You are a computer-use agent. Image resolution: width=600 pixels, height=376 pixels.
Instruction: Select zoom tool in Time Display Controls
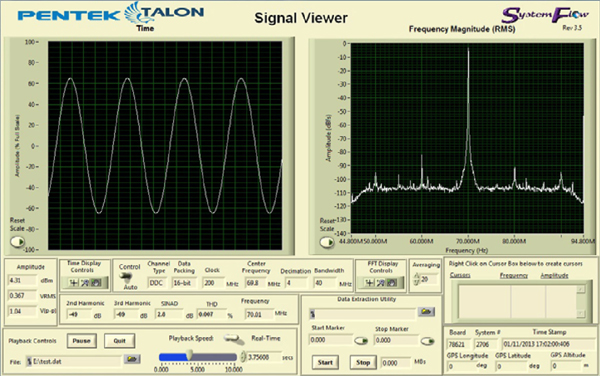(85, 283)
